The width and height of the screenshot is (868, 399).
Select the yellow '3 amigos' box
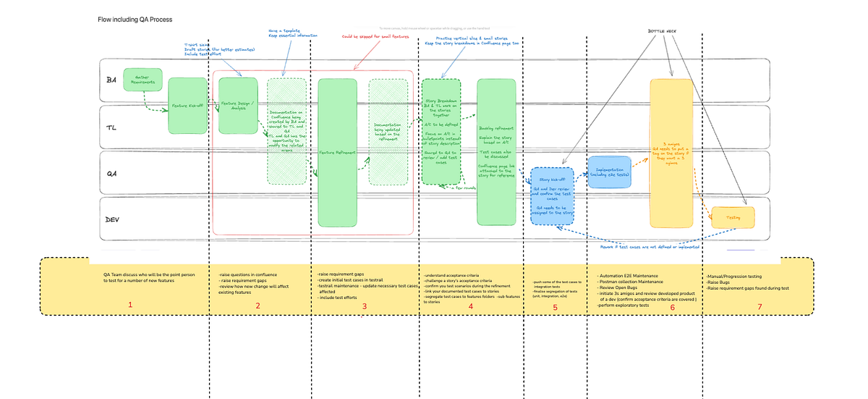(x=671, y=152)
